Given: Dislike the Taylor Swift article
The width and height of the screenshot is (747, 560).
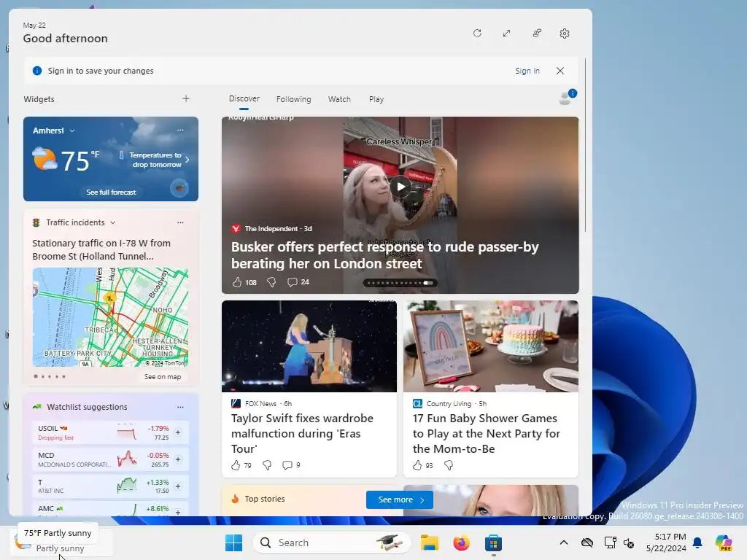Looking at the screenshot, I should 267,465.
